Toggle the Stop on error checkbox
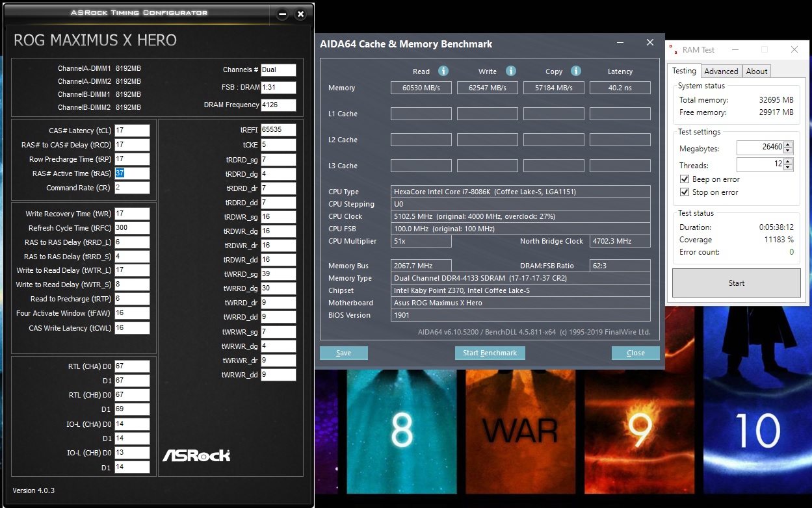The height and width of the screenshot is (508, 812). 684,192
